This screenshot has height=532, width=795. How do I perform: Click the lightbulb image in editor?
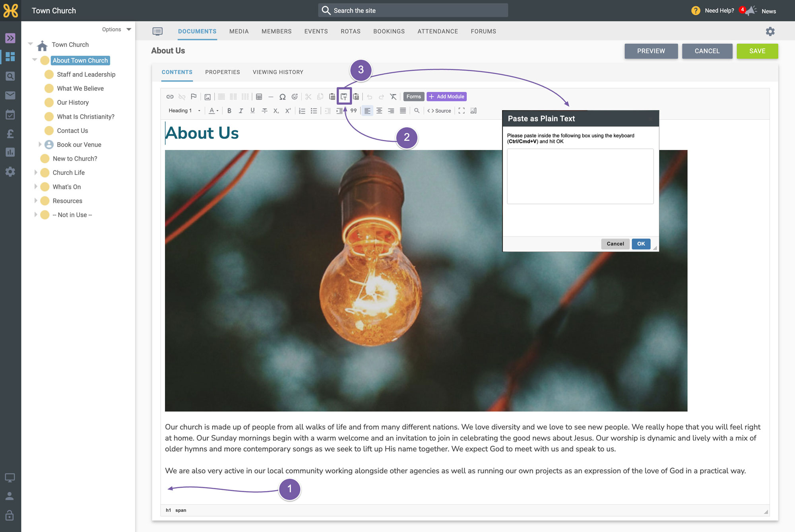pyautogui.click(x=426, y=280)
